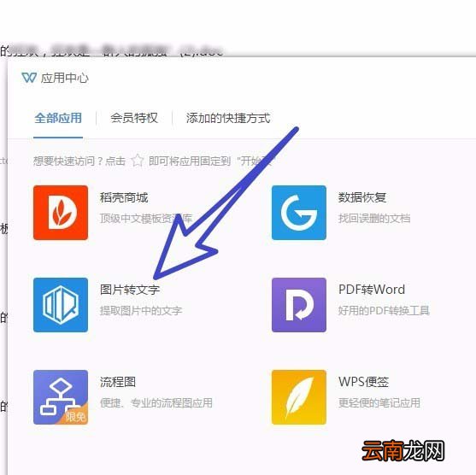
Task: Open the WPS便签 feather icon
Action: coord(299,397)
